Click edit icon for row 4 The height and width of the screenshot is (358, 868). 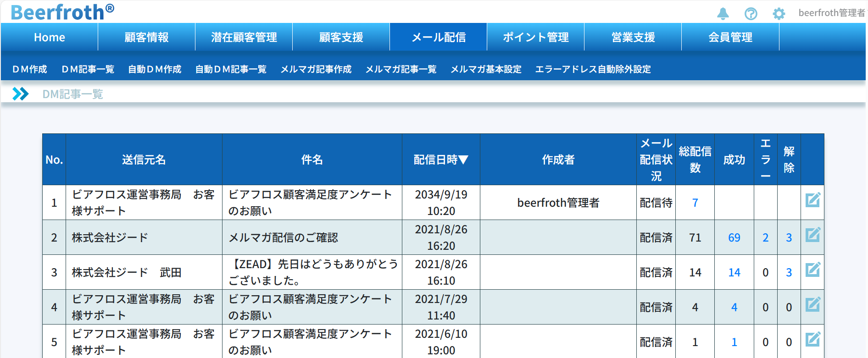pos(812,305)
